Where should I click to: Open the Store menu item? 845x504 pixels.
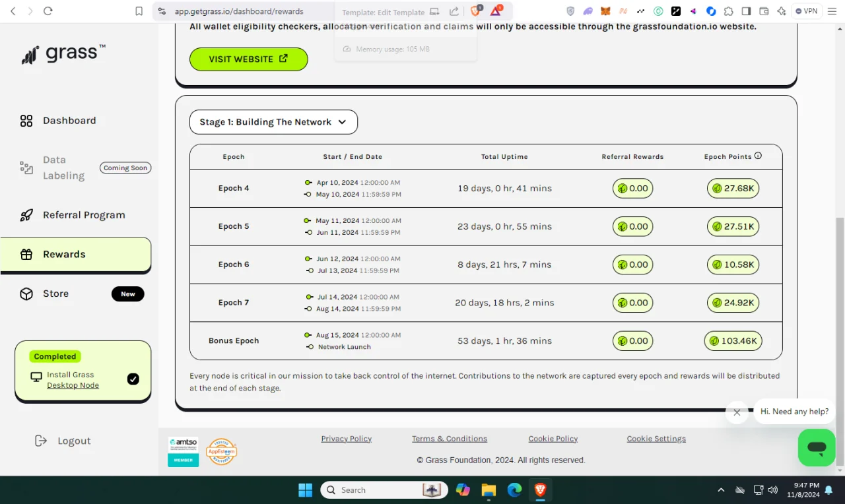(x=55, y=294)
